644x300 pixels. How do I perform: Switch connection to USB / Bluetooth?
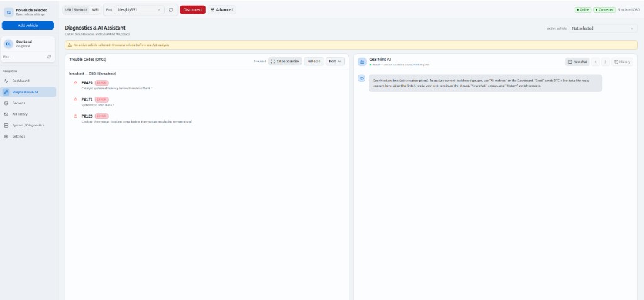tap(76, 10)
